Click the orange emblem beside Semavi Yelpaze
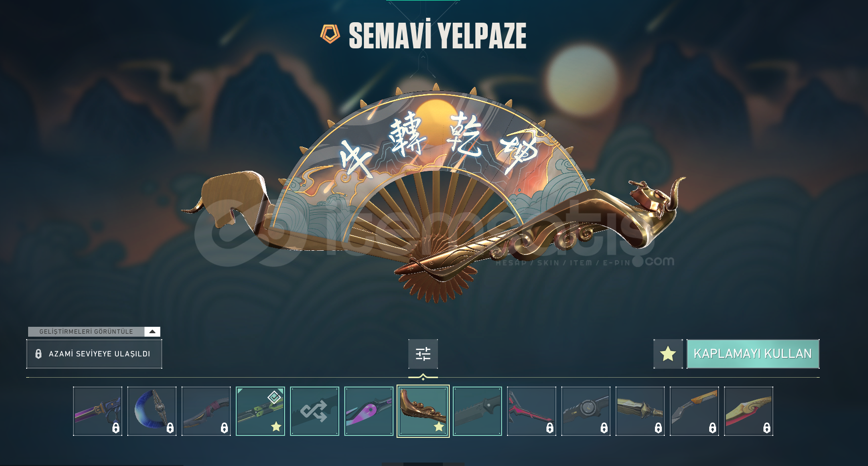 coord(330,35)
